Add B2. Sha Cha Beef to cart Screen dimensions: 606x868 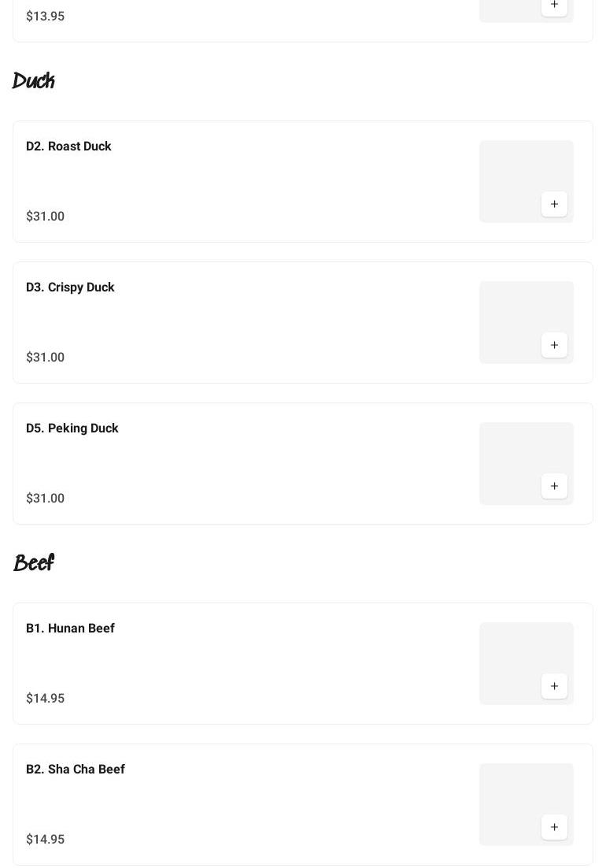(554, 827)
